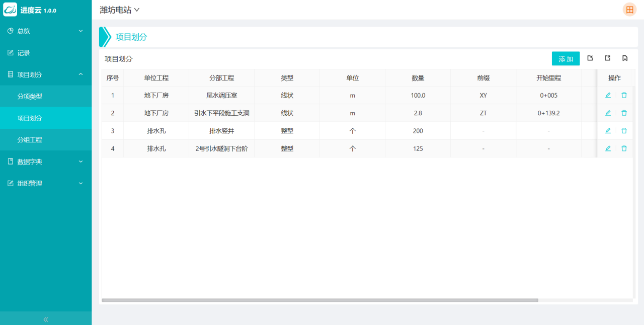The image size is (644, 325).
Task: Click the edit pencil for row 1
Action: click(608, 95)
